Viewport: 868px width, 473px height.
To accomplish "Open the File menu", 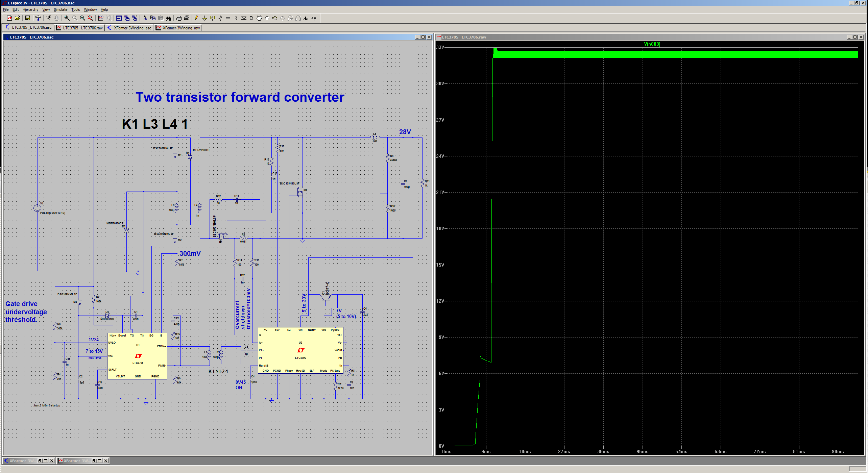I will [6, 9].
